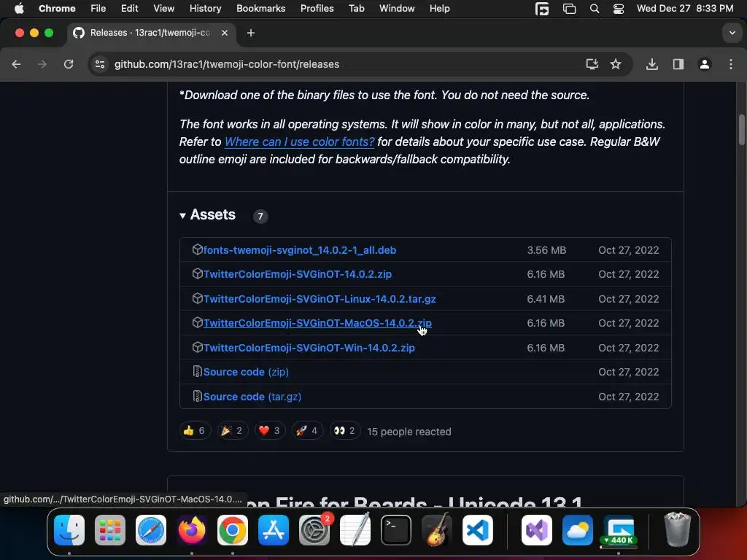Launch Safari from the Dock
747x560 pixels.
151,530
